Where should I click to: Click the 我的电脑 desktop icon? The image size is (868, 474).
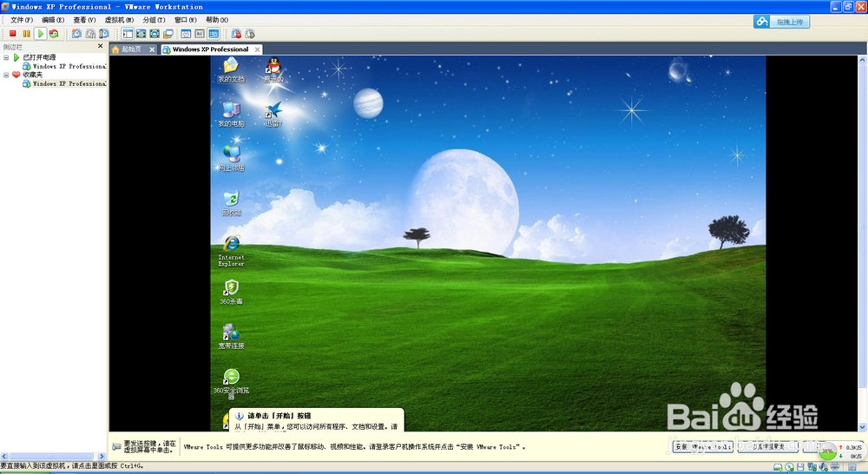pos(231,114)
